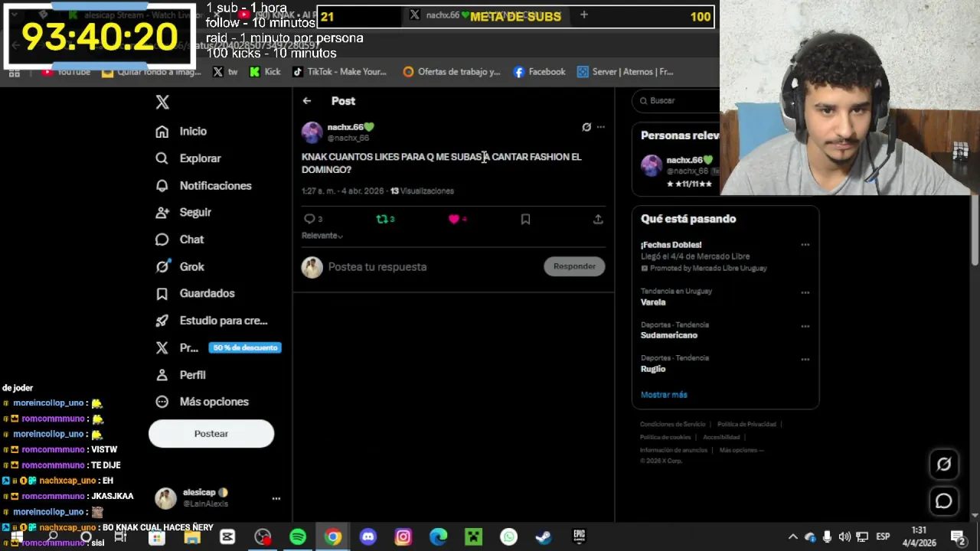Viewport: 980px width, 551px height.
Task: Open the TikTok bookmark
Action: 339,72
